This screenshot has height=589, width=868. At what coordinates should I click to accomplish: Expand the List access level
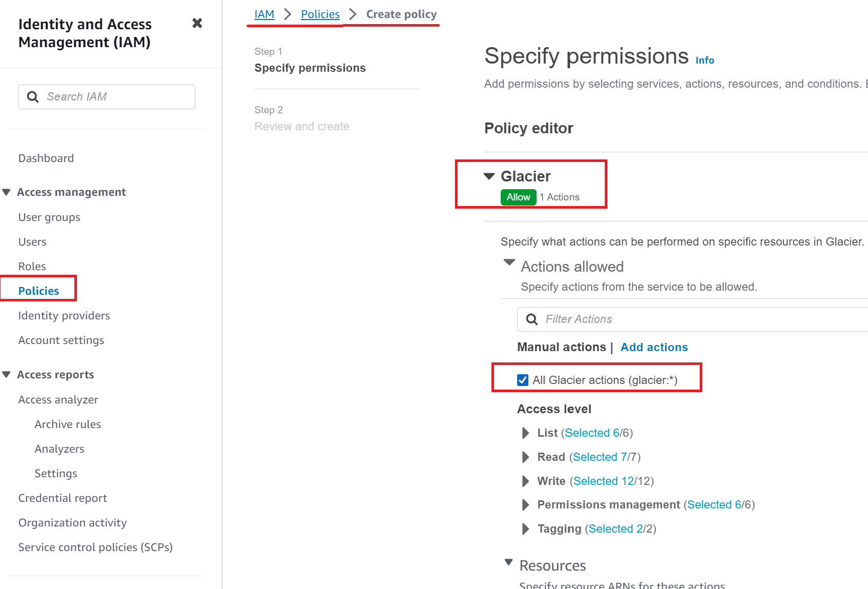click(525, 433)
